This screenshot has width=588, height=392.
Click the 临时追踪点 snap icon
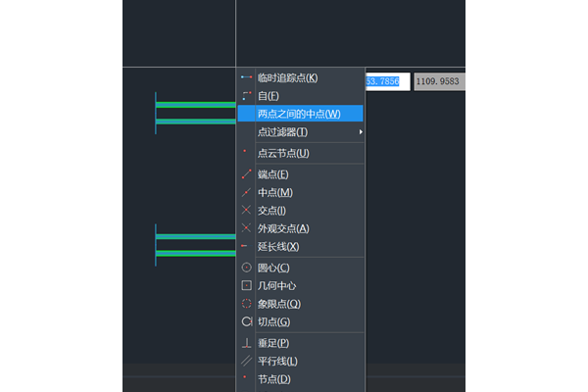pyautogui.click(x=247, y=77)
